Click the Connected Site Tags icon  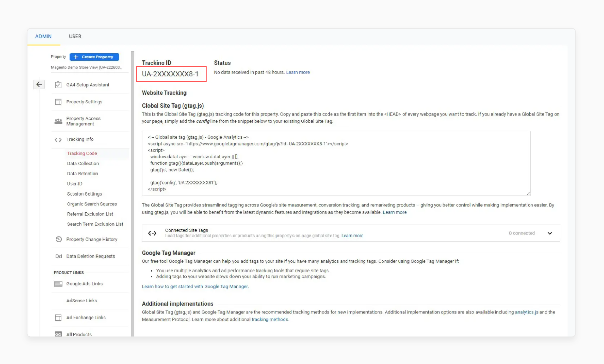tap(152, 233)
